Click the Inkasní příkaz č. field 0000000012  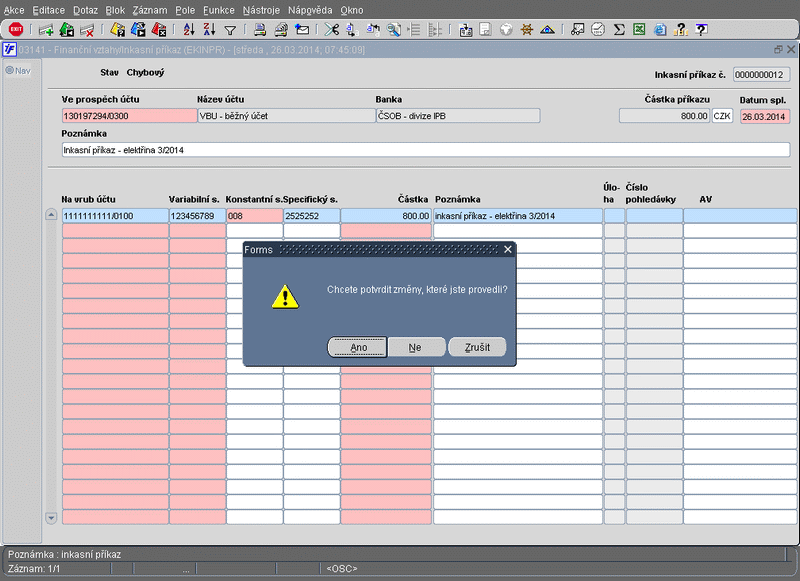pyautogui.click(x=762, y=74)
